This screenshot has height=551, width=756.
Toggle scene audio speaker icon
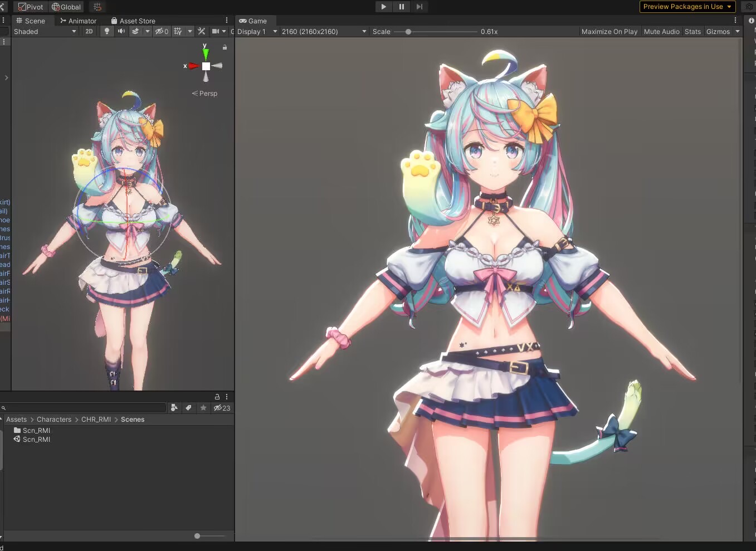pos(121,31)
